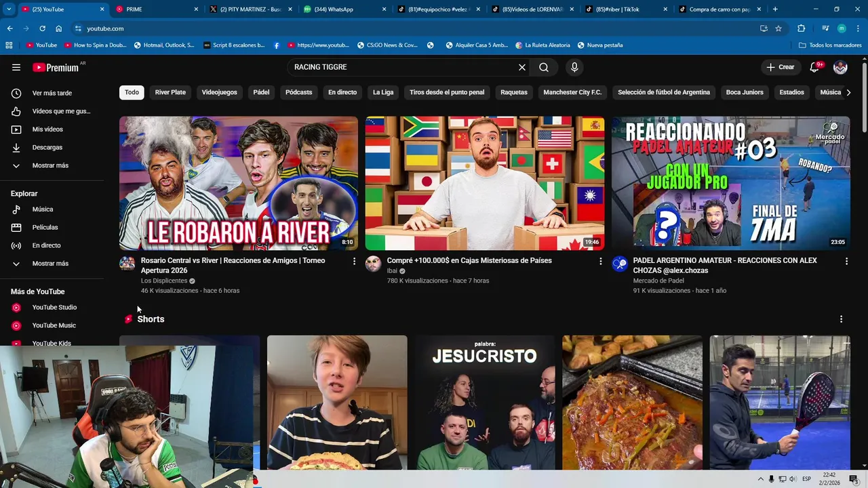Viewport: 868px width, 488px height.
Task: Open the YouTube hamburger guide menu
Action: (x=16, y=67)
